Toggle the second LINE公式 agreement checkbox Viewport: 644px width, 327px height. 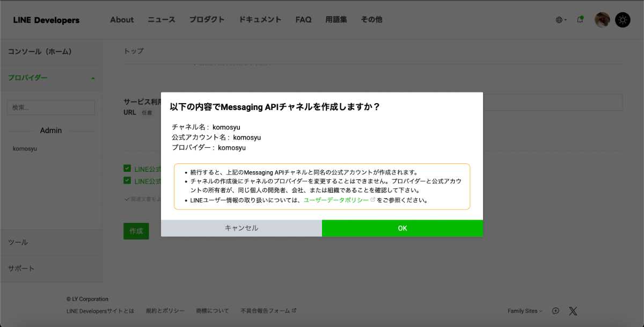[127, 180]
